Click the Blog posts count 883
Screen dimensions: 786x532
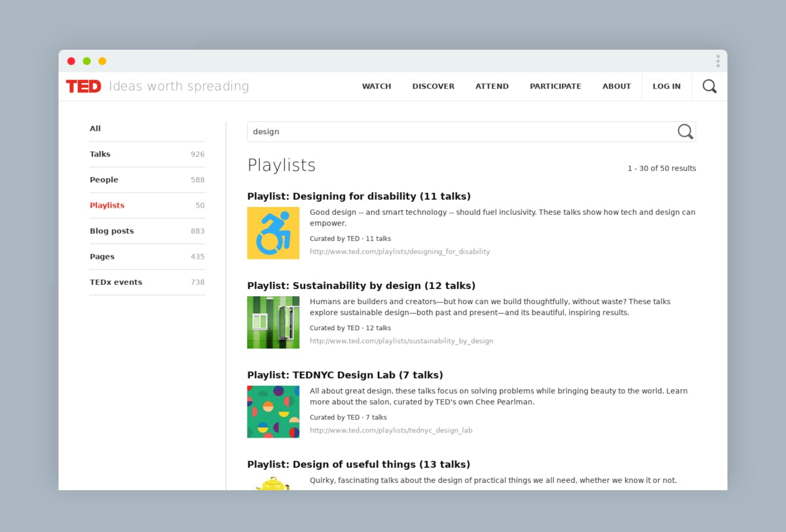[x=198, y=231]
